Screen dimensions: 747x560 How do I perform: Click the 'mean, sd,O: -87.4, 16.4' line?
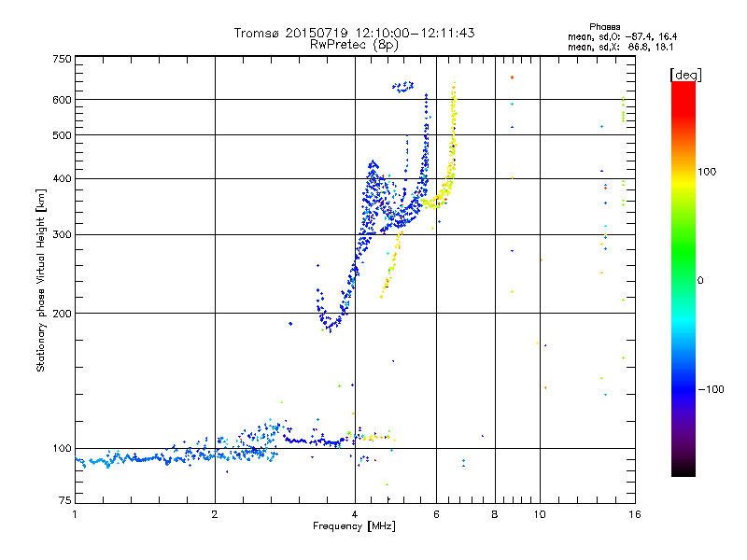tap(622, 36)
